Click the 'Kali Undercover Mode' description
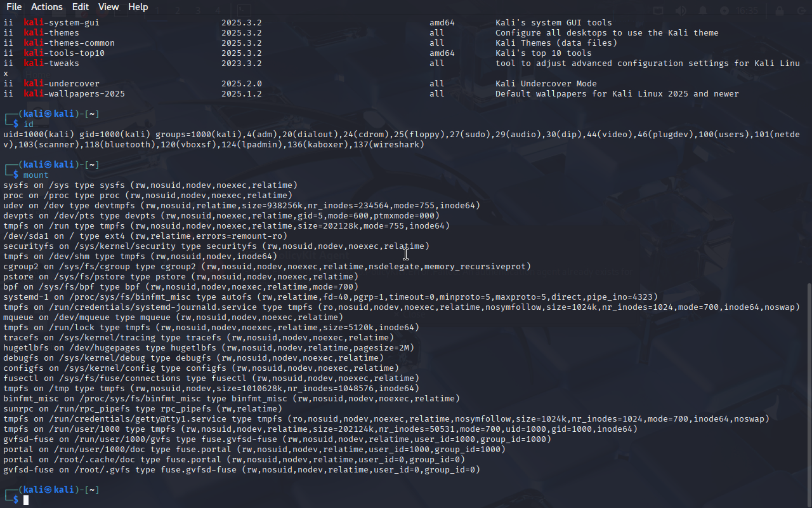 pyautogui.click(x=546, y=84)
